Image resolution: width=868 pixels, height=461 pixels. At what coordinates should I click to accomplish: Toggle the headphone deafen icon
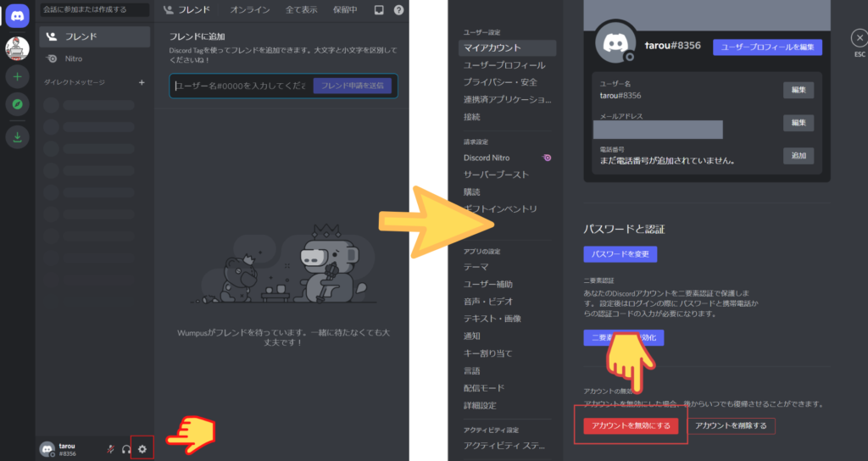pyautogui.click(x=126, y=449)
